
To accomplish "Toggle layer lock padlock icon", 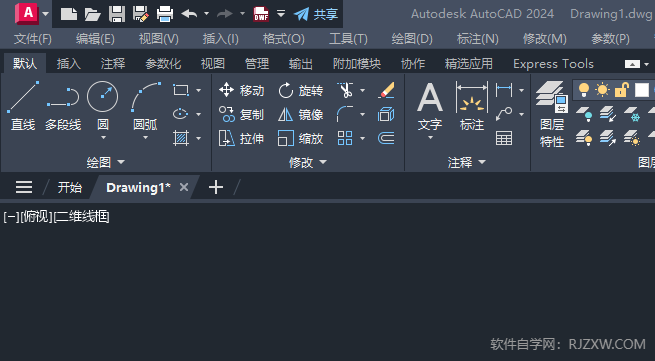I will [x=622, y=90].
